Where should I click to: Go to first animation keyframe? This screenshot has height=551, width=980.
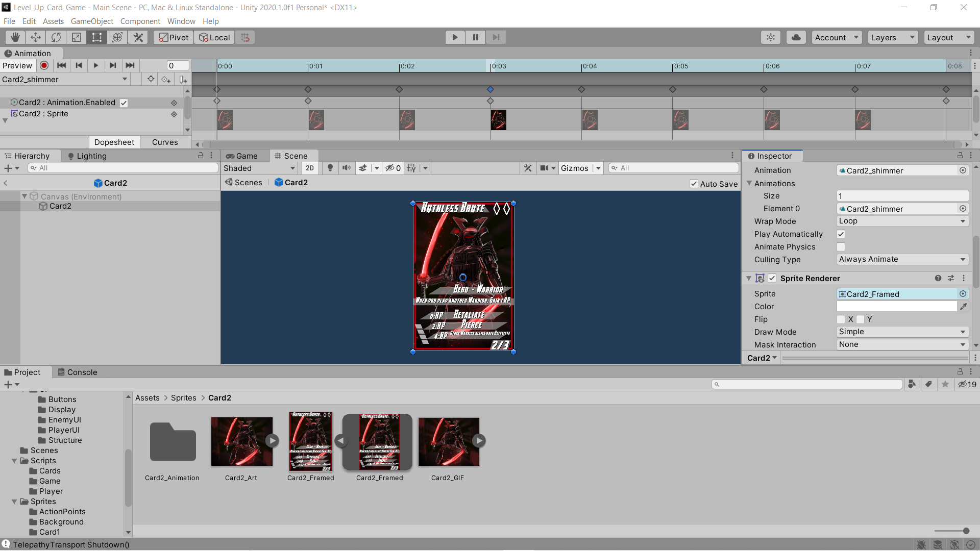[62, 65]
